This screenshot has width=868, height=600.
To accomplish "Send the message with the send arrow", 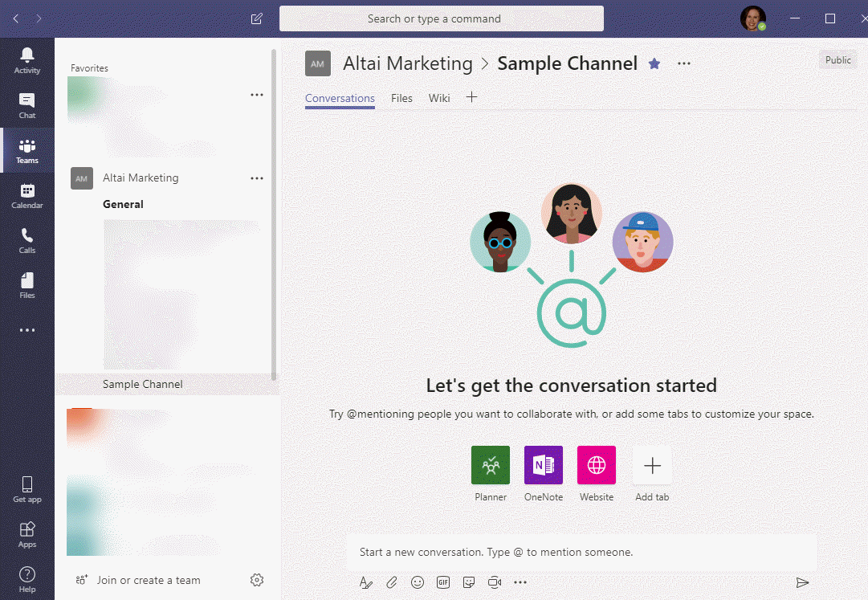I will tap(803, 582).
